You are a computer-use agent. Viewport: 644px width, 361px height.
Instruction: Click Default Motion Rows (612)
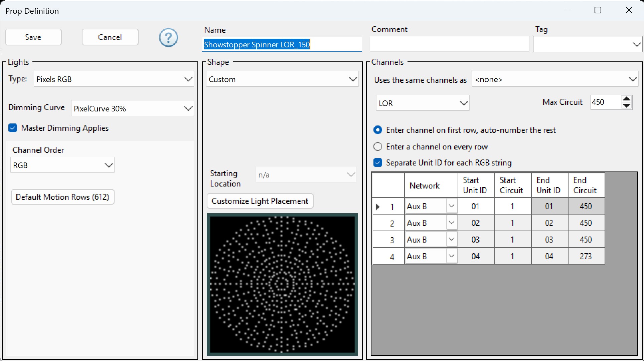pyautogui.click(x=62, y=197)
